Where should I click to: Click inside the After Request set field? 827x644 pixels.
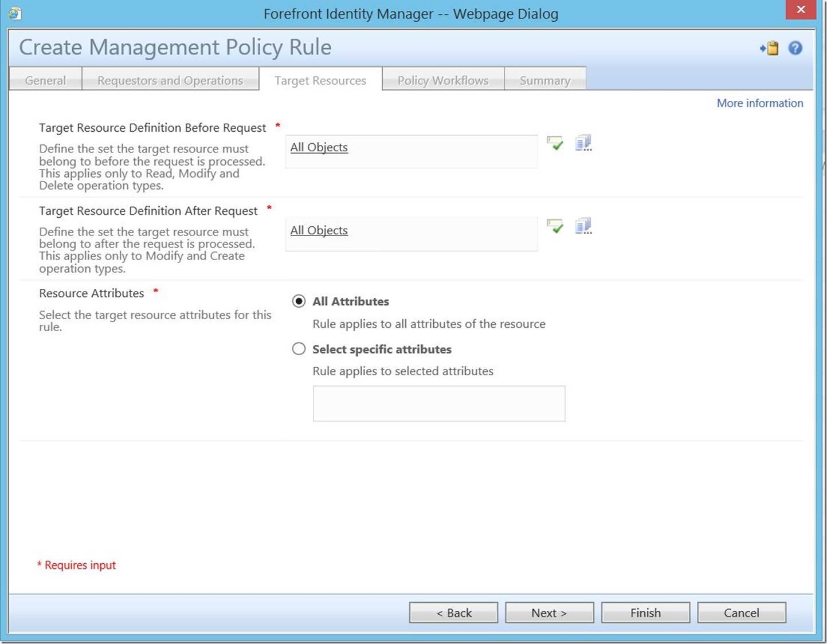point(411,234)
